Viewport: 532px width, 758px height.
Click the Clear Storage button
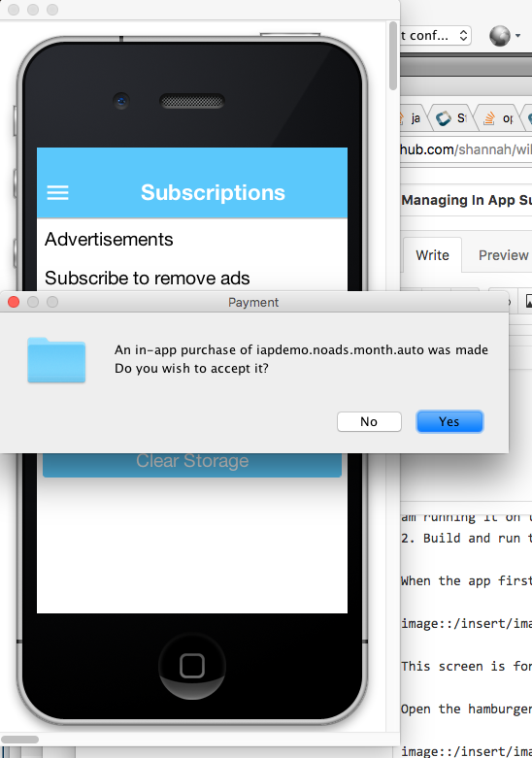(192, 464)
